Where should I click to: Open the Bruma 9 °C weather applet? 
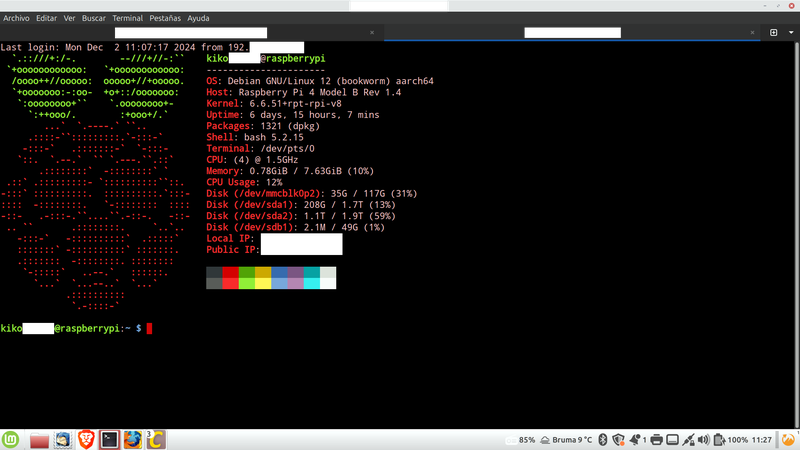pos(566,440)
